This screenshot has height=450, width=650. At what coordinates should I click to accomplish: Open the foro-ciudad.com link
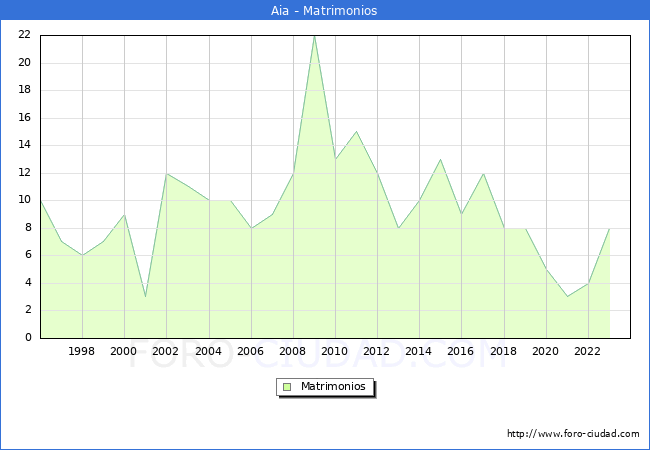573,434
